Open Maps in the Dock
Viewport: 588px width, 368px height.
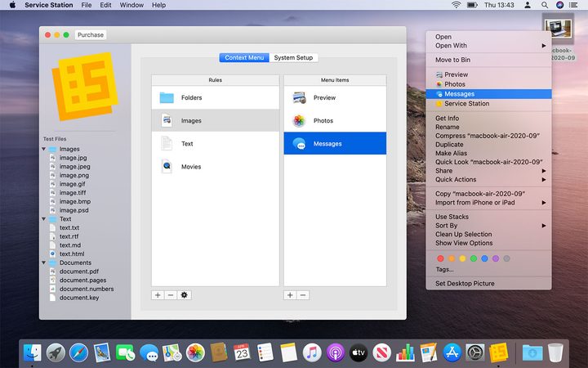click(171, 352)
